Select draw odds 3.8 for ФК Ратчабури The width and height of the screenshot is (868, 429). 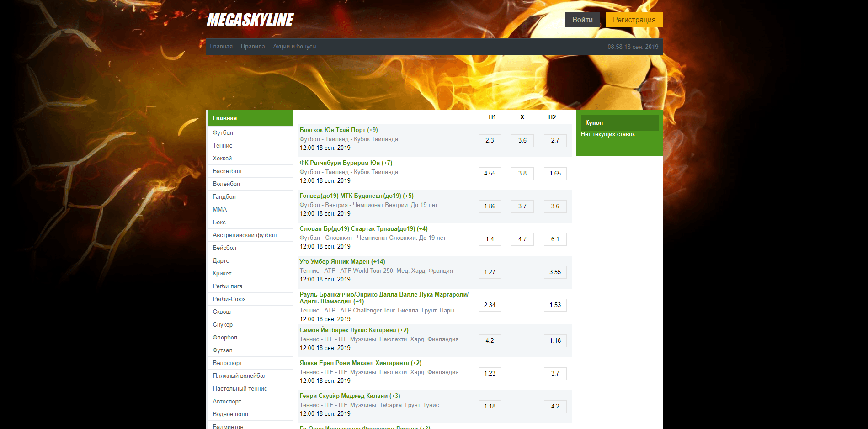(x=522, y=174)
